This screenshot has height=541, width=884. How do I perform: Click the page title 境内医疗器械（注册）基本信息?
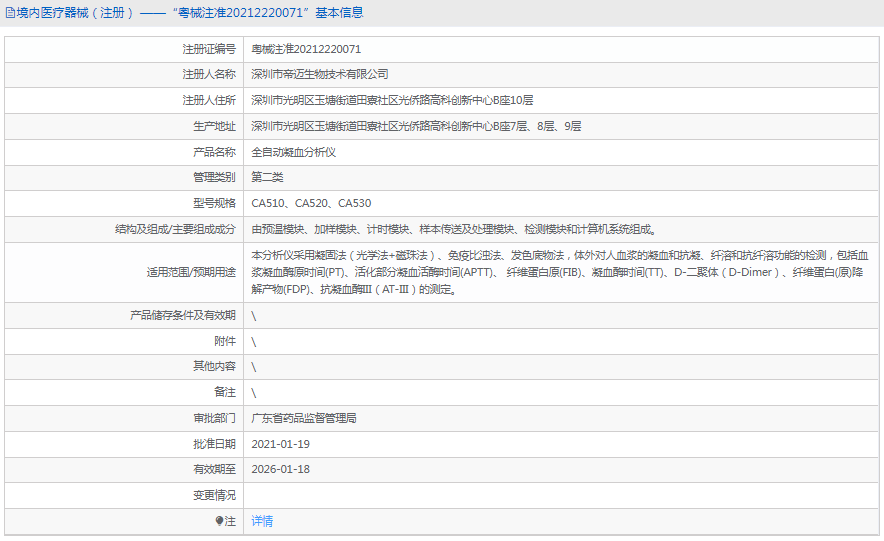pos(189,13)
